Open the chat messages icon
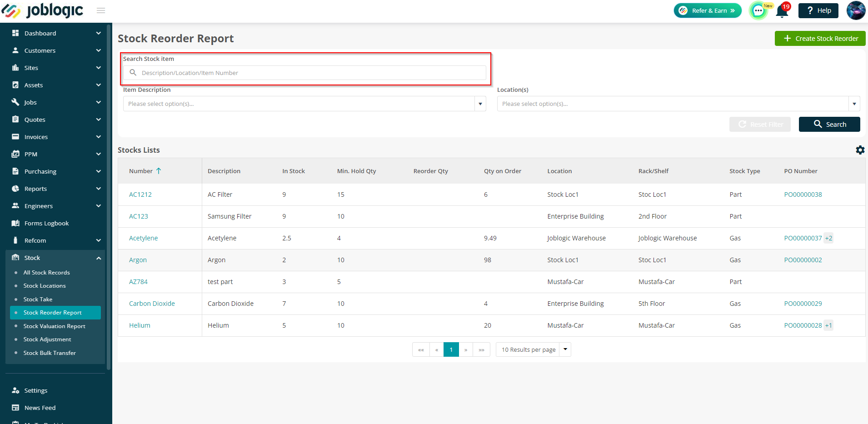Viewport: 868px width, 424px height. (x=758, y=10)
